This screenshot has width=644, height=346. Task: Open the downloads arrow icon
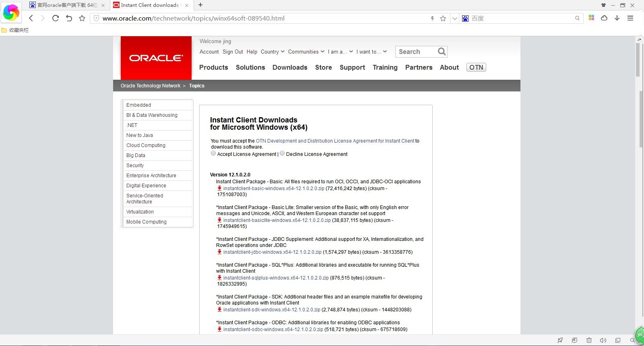[617, 18]
